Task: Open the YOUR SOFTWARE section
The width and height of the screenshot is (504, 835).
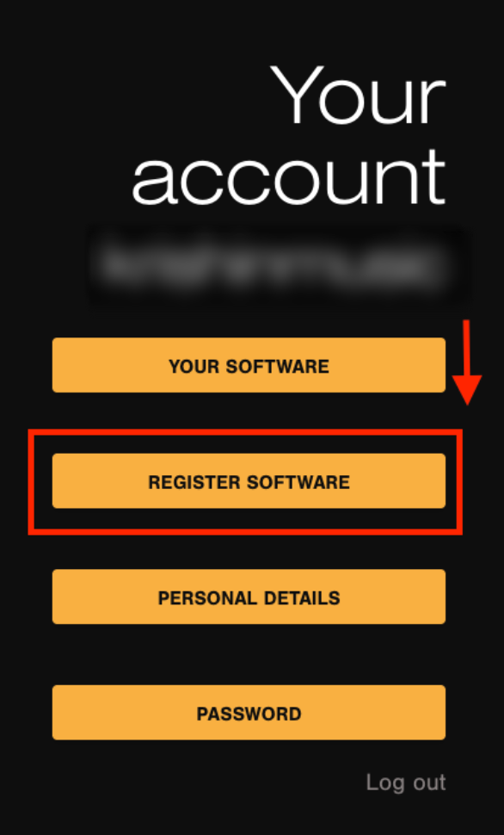Action: click(x=249, y=365)
